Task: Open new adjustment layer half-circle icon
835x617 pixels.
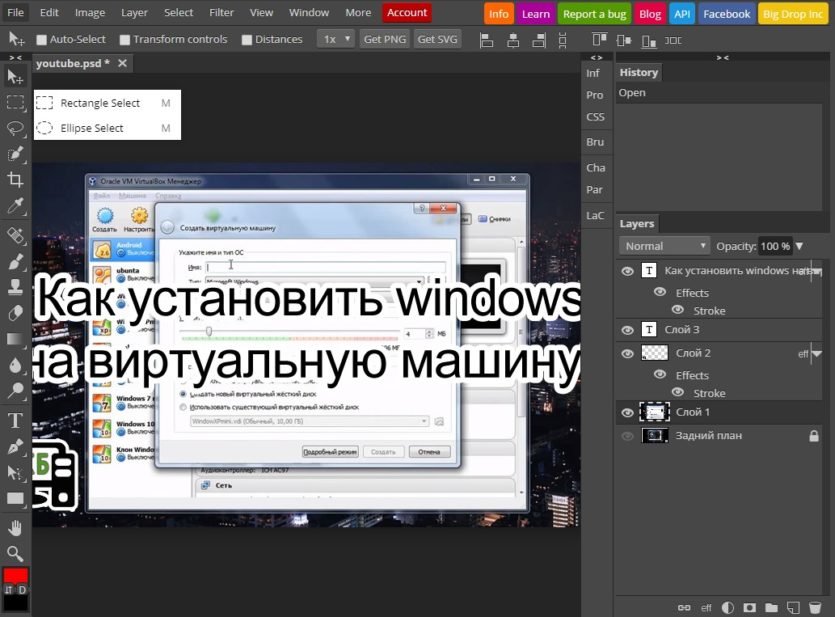Action: [x=727, y=607]
